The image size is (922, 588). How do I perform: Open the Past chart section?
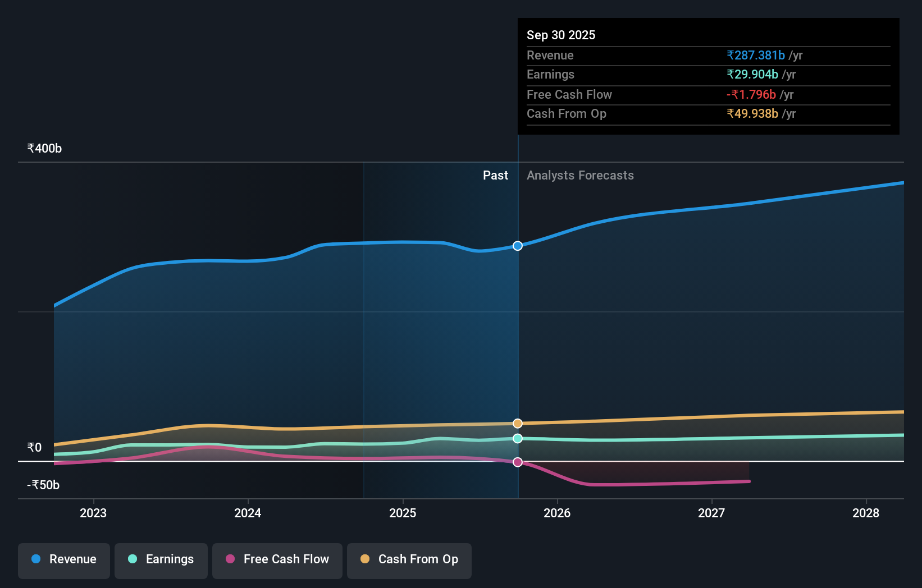495,175
